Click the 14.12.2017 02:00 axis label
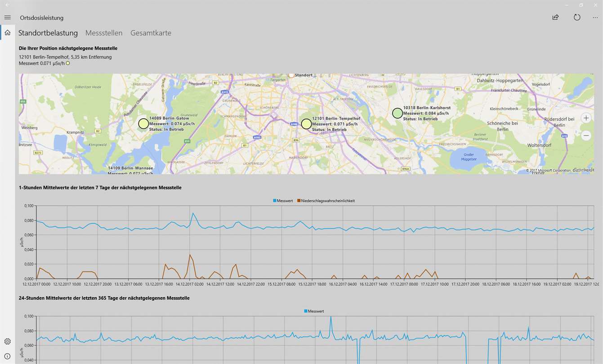This screenshot has height=364, width=603. [189, 284]
